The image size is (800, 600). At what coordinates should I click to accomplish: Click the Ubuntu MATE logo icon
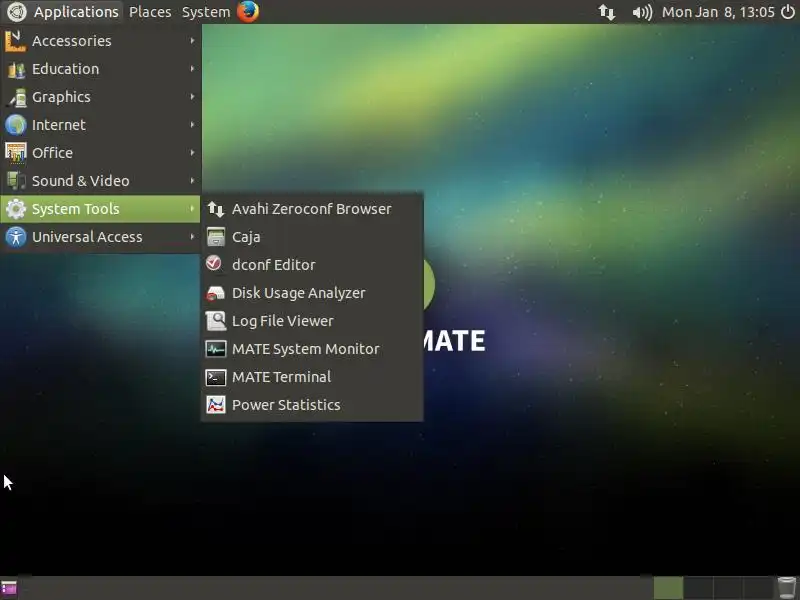click(16, 12)
